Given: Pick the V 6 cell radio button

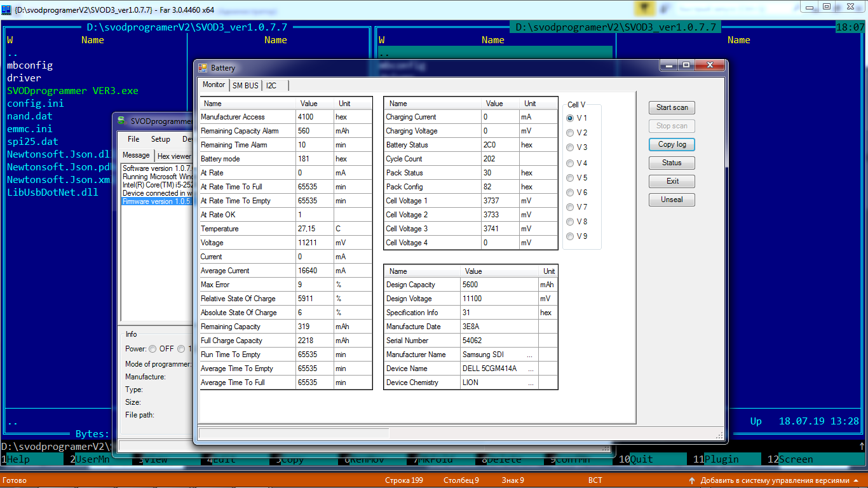Looking at the screenshot, I should 570,193.
